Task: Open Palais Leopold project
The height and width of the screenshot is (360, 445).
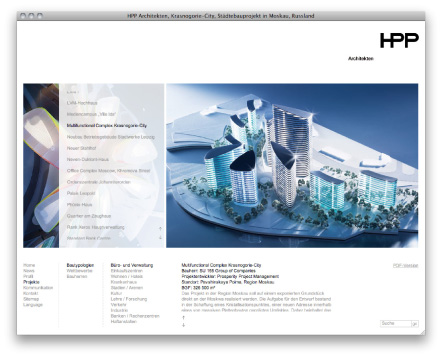Action: (x=81, y=193)
